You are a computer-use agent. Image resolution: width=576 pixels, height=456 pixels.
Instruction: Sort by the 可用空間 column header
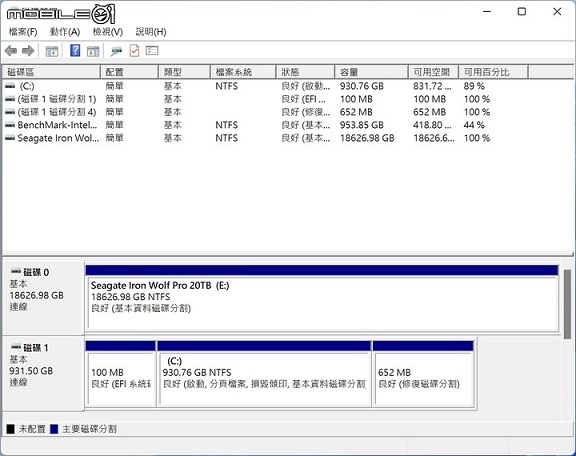click(433, 72)
